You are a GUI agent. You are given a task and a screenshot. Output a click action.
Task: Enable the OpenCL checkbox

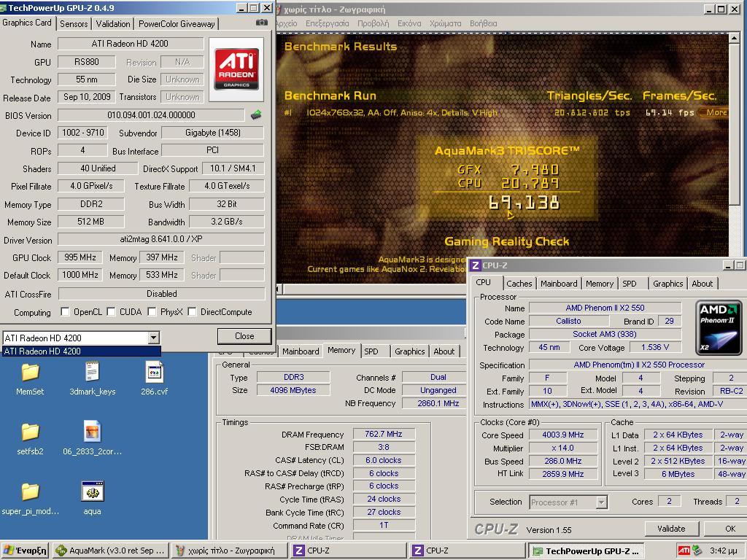65,312
